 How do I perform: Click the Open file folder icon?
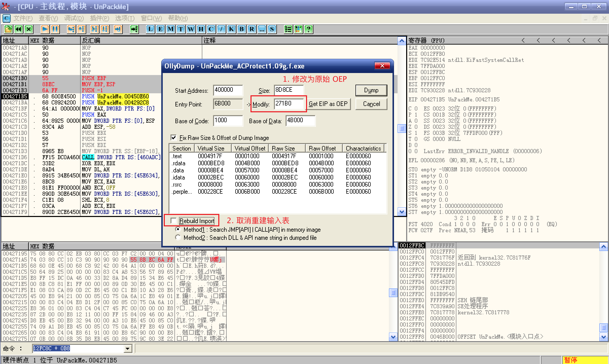(8, 29)
